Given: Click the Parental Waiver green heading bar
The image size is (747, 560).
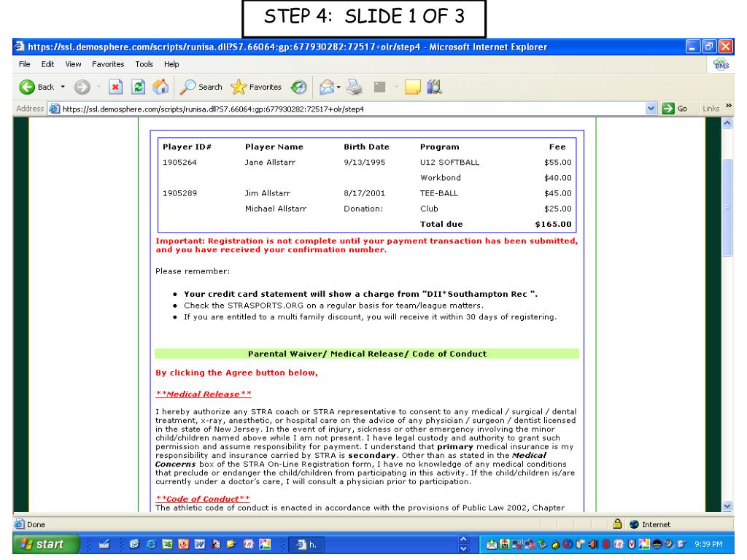Looking at the screenshot, I should [x=367, y=354].
